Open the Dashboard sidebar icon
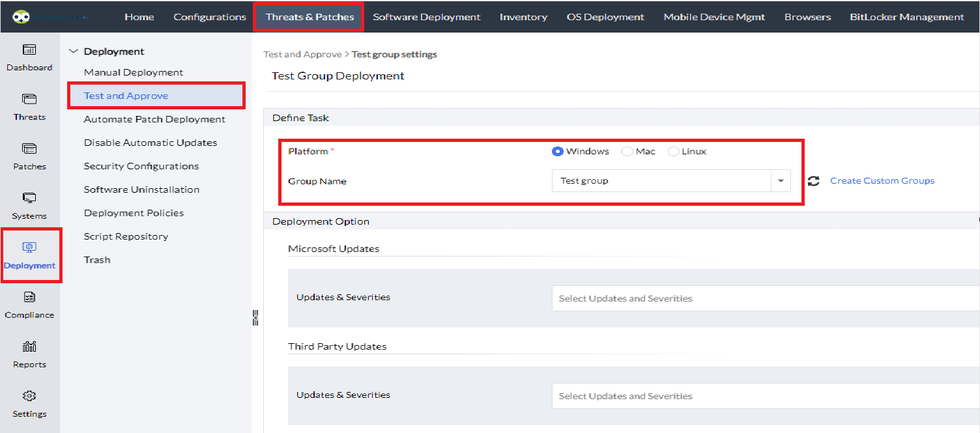The width and height of the screenshot is (980, 433). pyautogui.click(x=29, y=50)
